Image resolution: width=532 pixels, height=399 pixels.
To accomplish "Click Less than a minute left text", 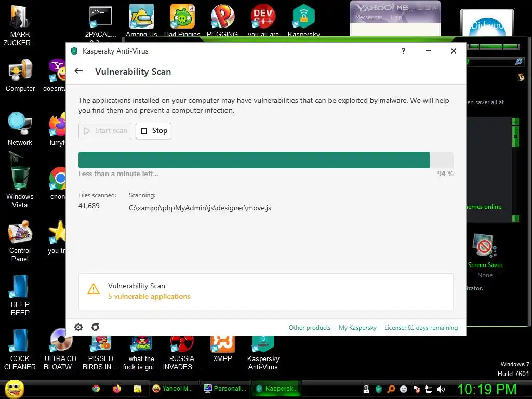I will point(118,174).
